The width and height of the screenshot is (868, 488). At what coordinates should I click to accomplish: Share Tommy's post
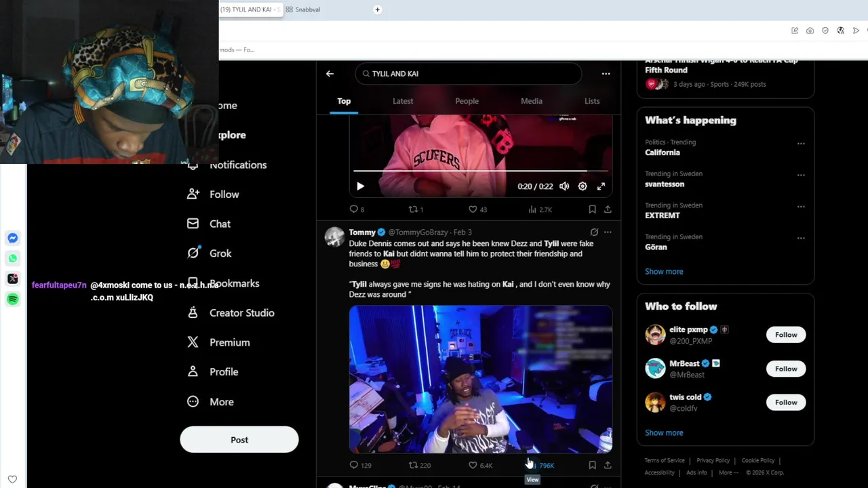click(x=608, y=465)
